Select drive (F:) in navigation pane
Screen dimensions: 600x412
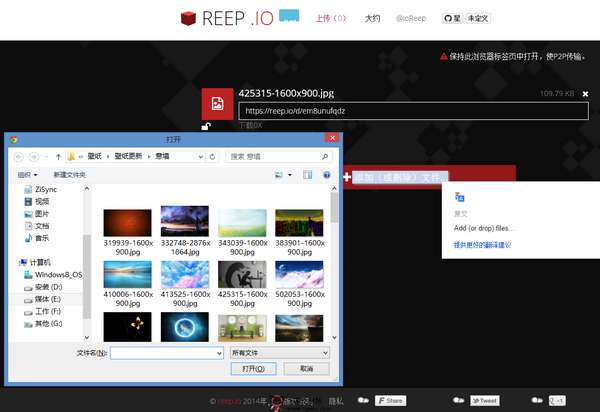(x=42, y=311)
